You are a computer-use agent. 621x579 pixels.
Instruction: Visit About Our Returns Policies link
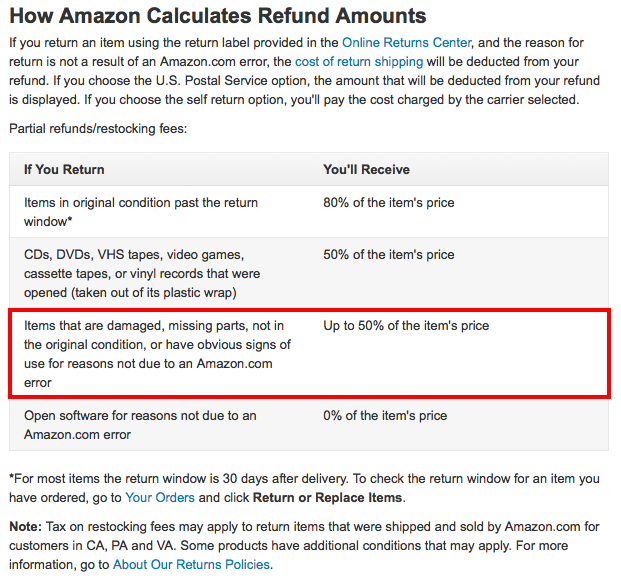[x=192, y=564]
